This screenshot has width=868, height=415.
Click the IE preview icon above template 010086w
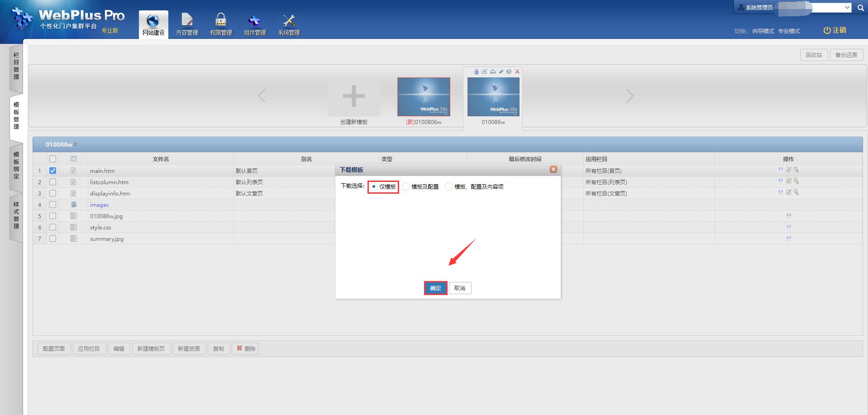[509, 72]
